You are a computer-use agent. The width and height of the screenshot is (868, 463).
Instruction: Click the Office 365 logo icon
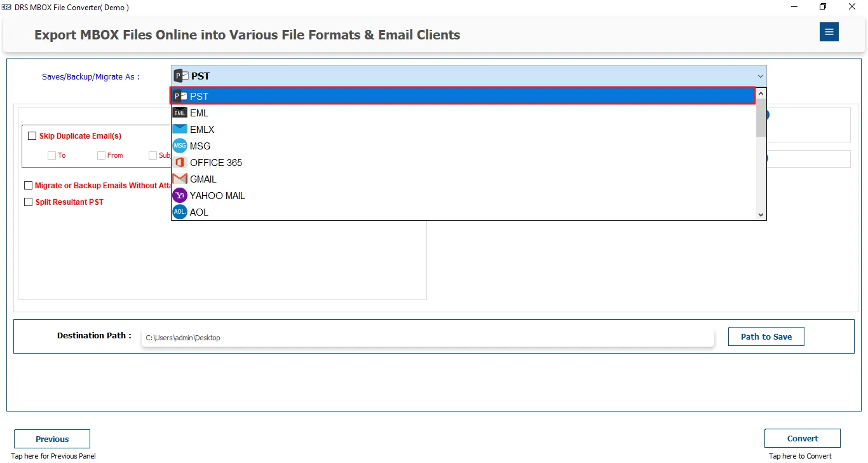coord(180,162)
